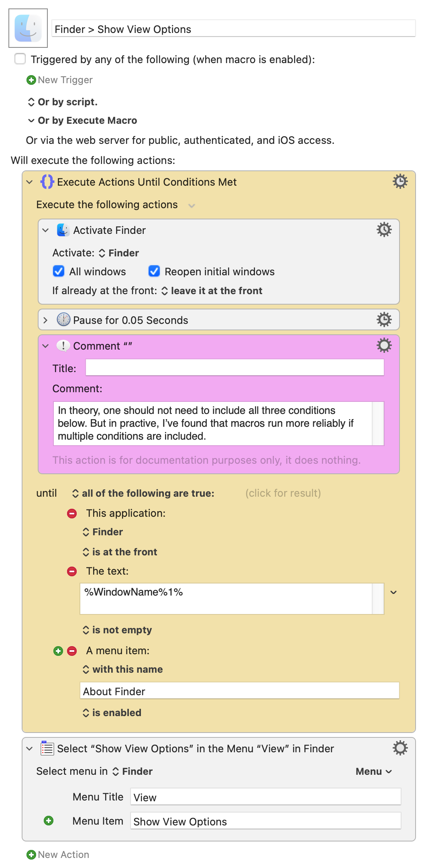Screen dimensions: 424x868
Task: Open gear menu for Comment action
Action: click(384, 346)
